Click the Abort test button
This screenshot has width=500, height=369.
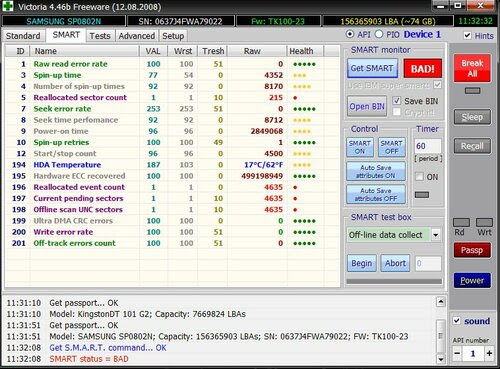[x=395, y=263]
